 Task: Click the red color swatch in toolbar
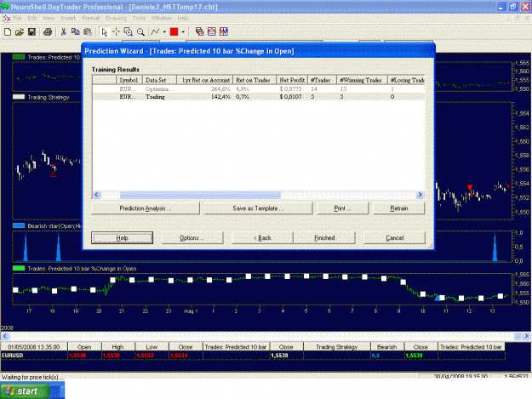click(x=174, y=31)
